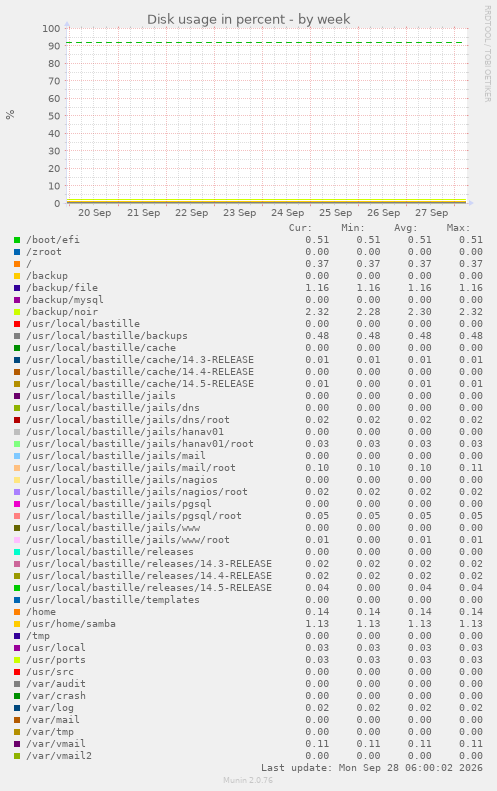Click the '27 Sep' x-axis date label
This screenshot has width=497, height=791.
point(431,213)
